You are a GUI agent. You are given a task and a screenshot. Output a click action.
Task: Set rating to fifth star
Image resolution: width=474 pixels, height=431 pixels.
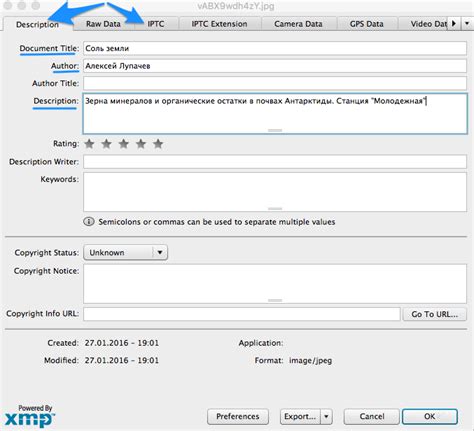[x=158, y=144]
